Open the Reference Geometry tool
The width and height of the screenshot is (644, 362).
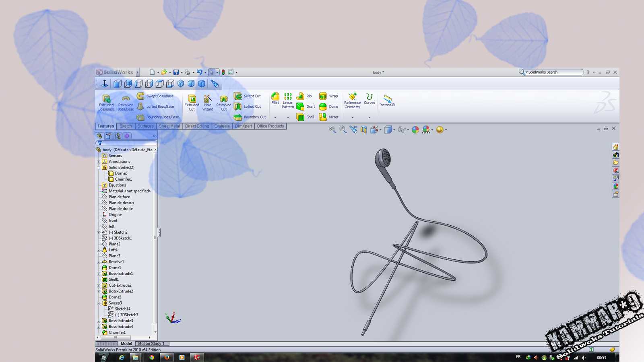(x=352, y=101)
